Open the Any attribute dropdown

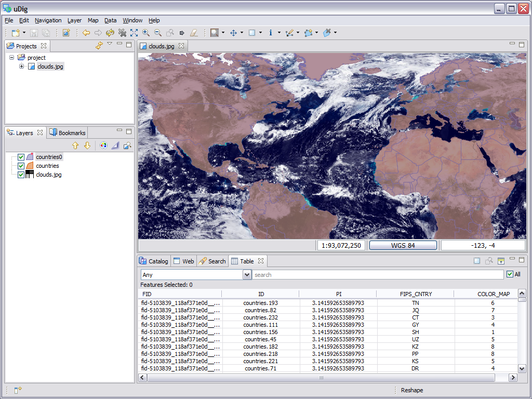click(247, 275)
